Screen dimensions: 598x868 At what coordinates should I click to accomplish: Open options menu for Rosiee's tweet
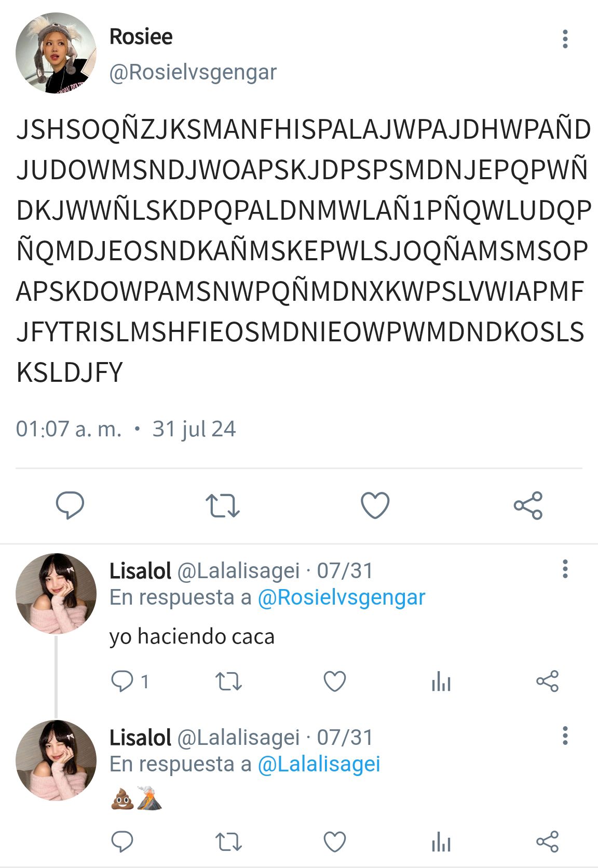coord(565,39)
